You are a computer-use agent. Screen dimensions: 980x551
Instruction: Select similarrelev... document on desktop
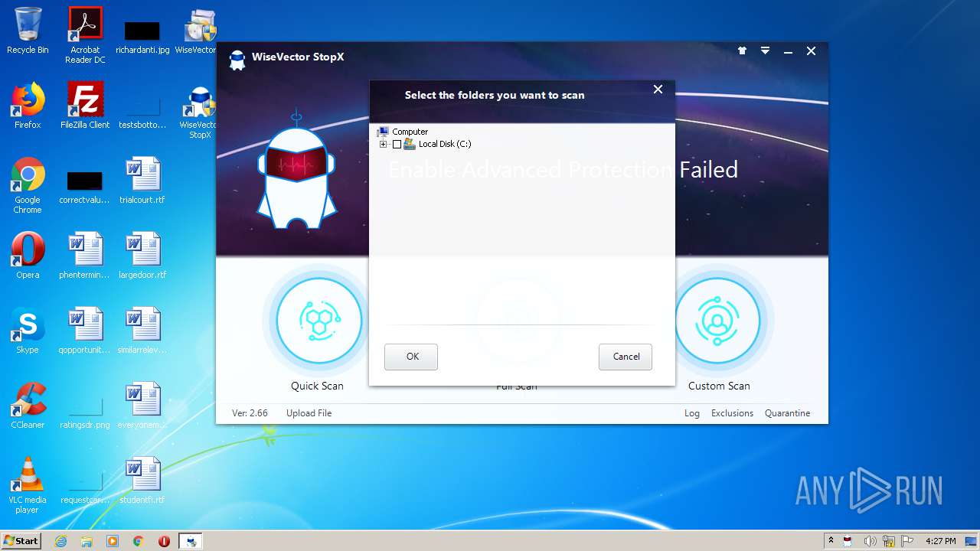coord(142,331)
